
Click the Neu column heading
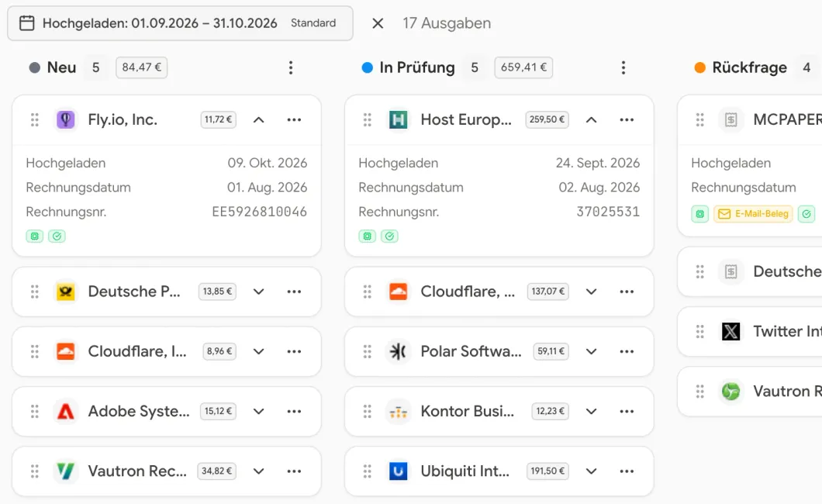(x=62, y=67)
